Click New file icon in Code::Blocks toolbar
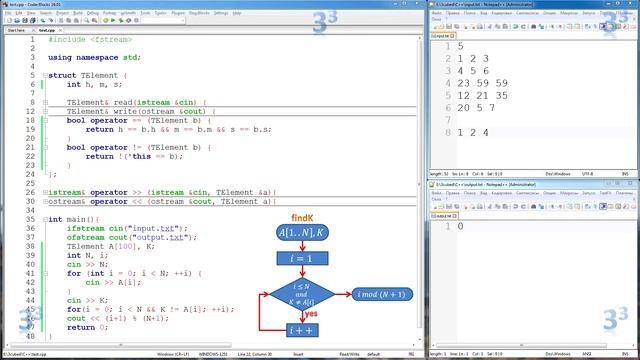 pyautogui.click(x=9, y=20)
